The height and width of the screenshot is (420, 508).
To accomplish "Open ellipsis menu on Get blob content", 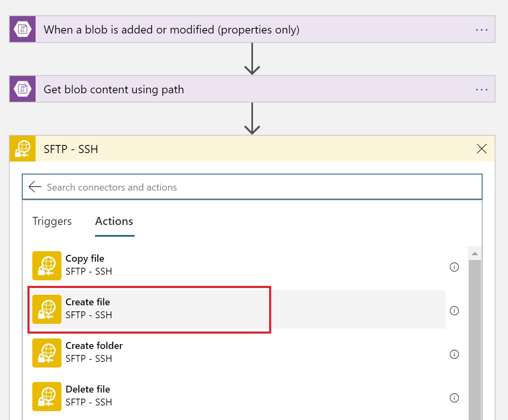I will [481, 90].
